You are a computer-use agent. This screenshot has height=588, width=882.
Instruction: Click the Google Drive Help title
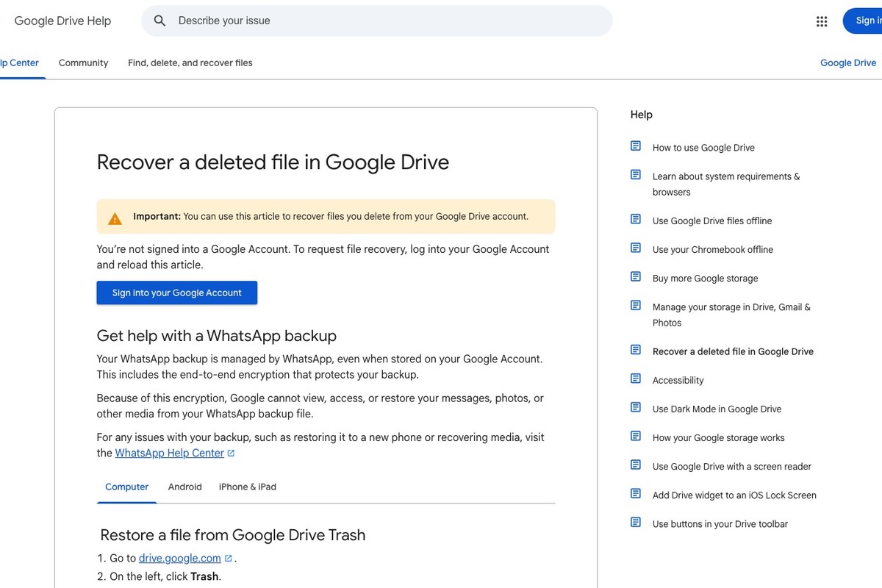[62, 21]
